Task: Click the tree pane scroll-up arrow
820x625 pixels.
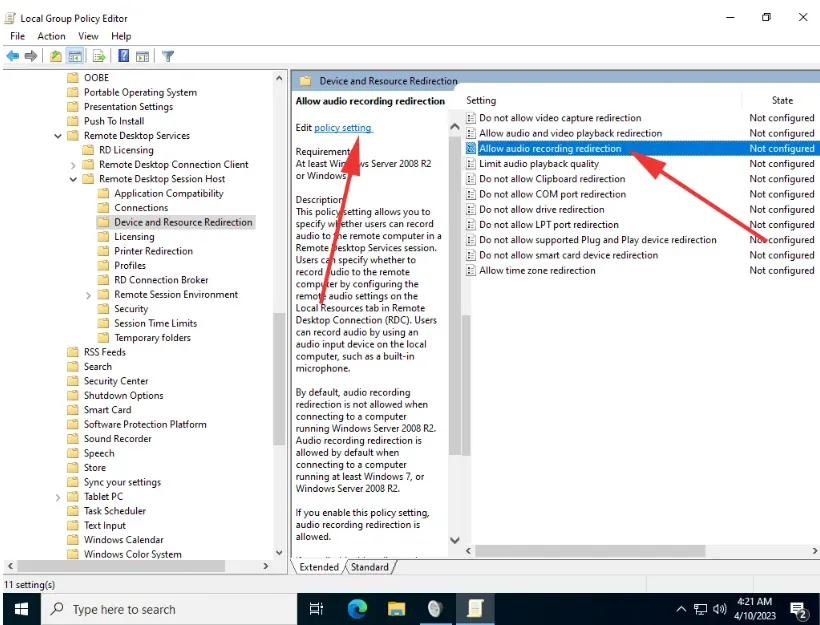Action: point(279,78)
